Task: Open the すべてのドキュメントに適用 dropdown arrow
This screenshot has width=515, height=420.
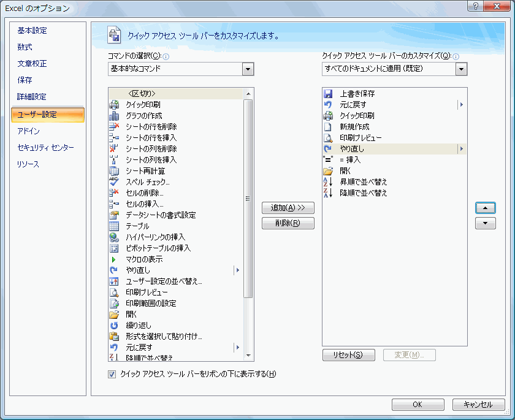Action: coord(461,69)
